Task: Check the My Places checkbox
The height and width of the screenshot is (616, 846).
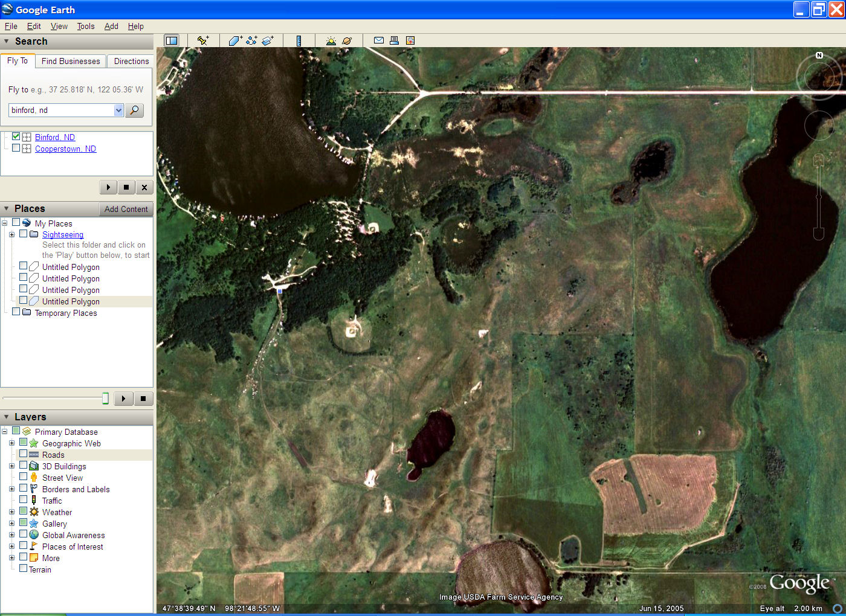Action: click(x=16, y=223)
